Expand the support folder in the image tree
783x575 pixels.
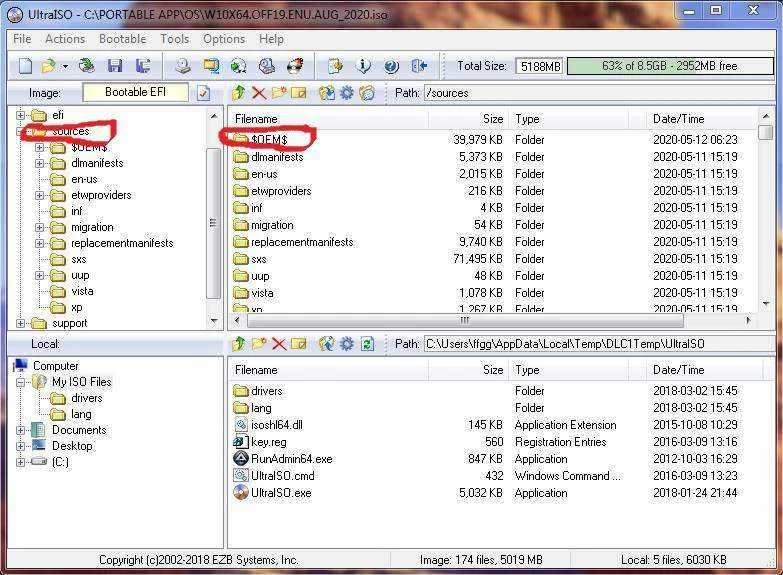20,323
